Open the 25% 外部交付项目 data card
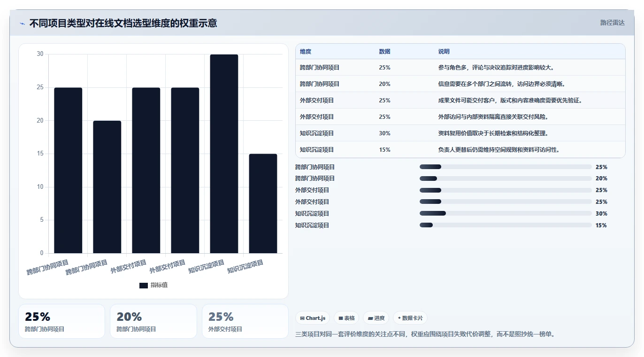The height and width of the screenshot is (357, 644). [x=245, y=321]
